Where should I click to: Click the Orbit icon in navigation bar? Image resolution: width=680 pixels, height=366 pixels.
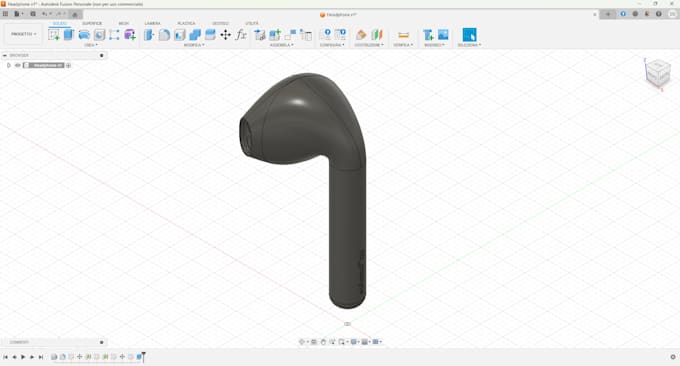click(302, 342)
